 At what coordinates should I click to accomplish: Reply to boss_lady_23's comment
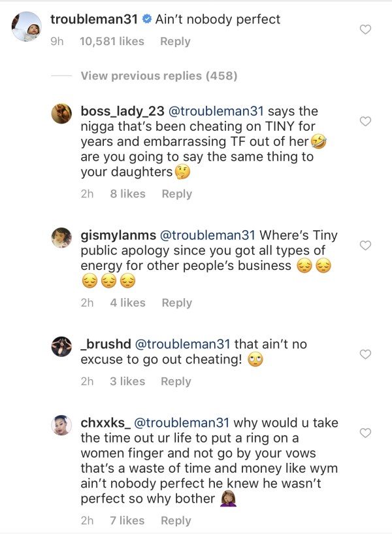point(176,193)
